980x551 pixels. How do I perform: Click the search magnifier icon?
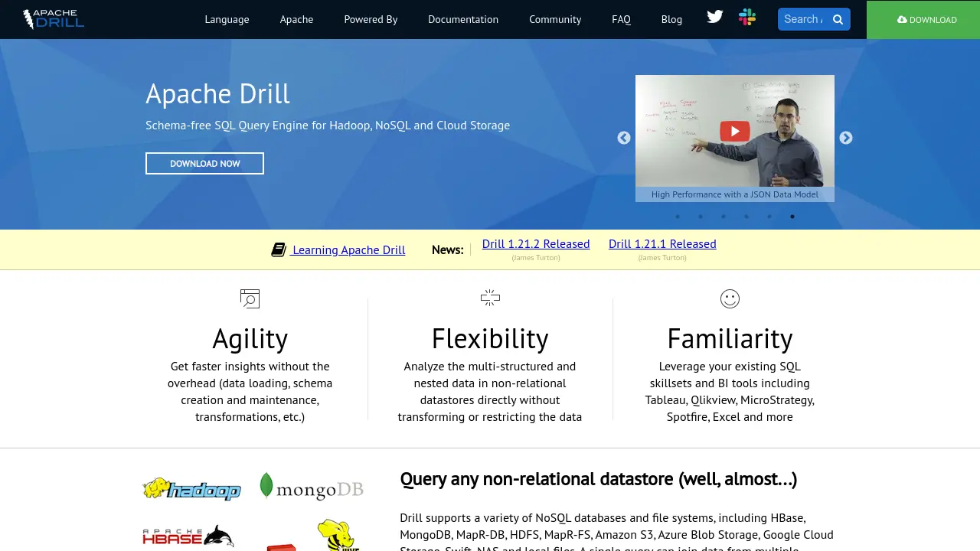(838, 20)
